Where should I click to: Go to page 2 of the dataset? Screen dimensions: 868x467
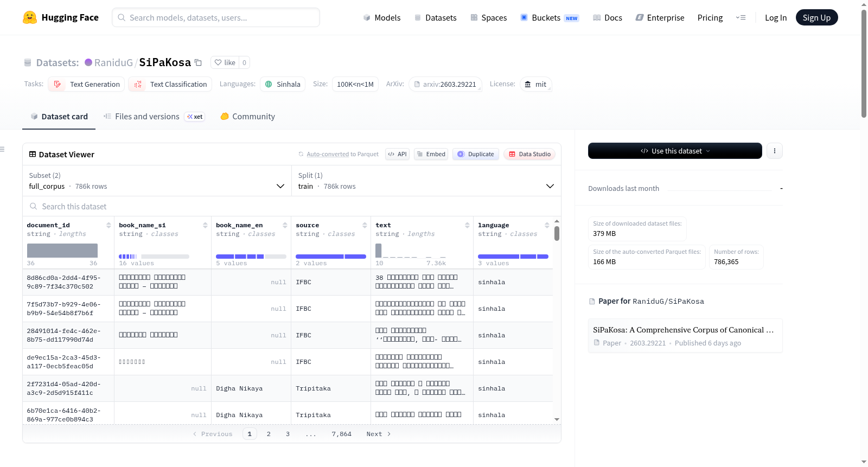pos(269,434)
